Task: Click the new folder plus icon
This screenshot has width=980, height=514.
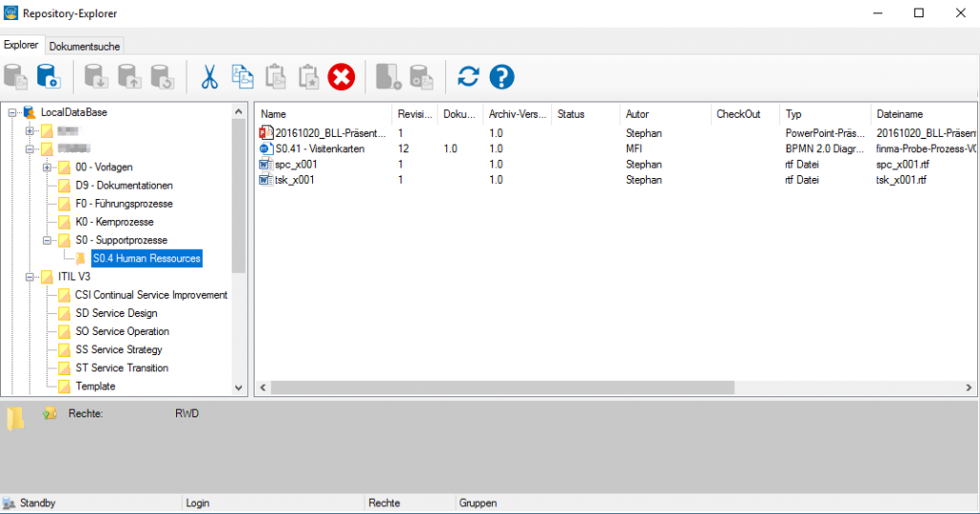Action: point(389,77)
